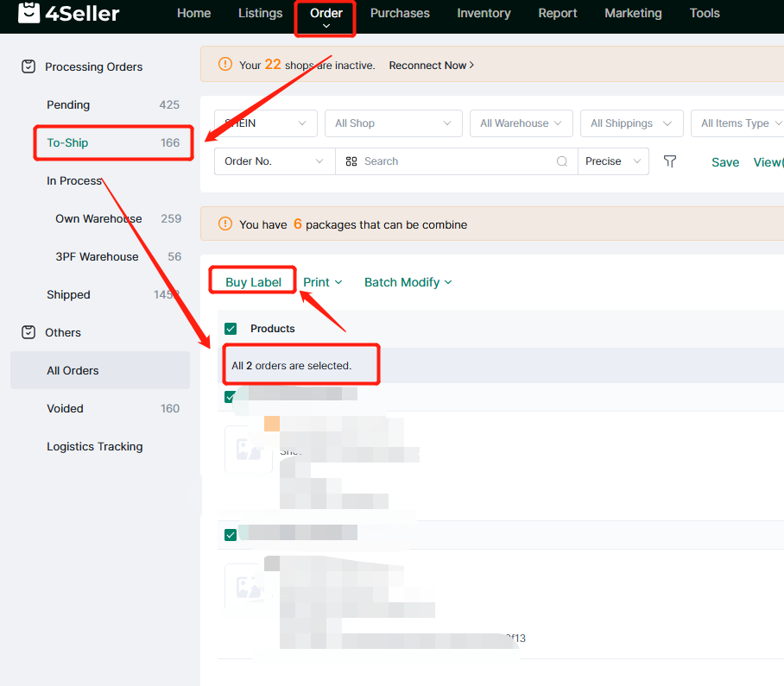Click the magnifier icon in search box
Viewport: 784px width, 686px height.
(562, 161)
